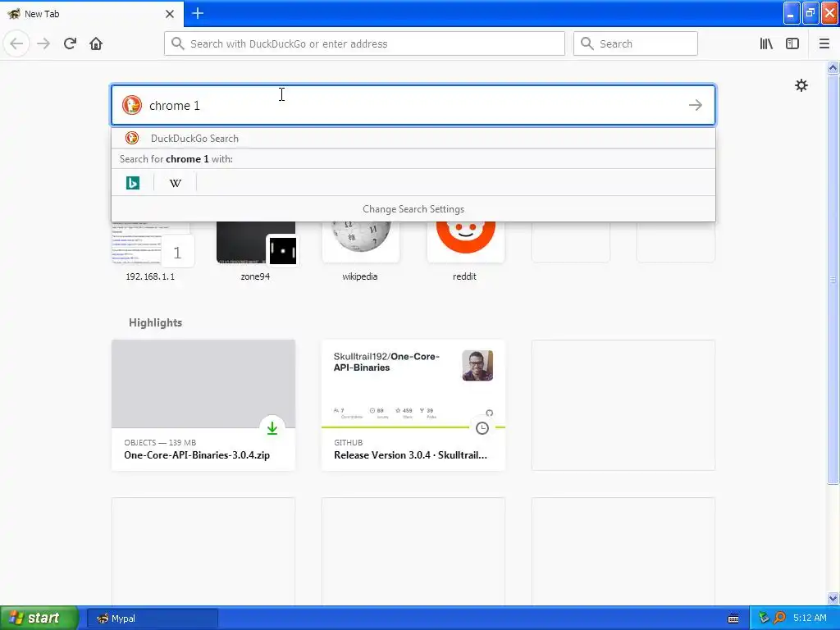Viewport: 840px width, 630px height.
Task: Go forward with the forward arrow button
Action: click(43, 43)
